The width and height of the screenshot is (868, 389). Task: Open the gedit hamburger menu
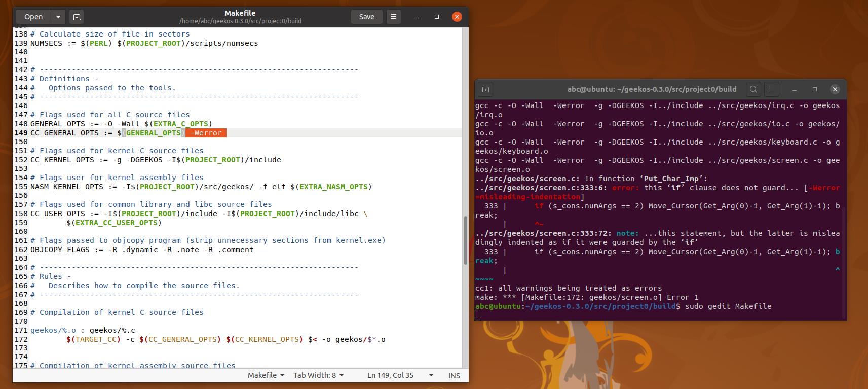click(x=394, y=17)
